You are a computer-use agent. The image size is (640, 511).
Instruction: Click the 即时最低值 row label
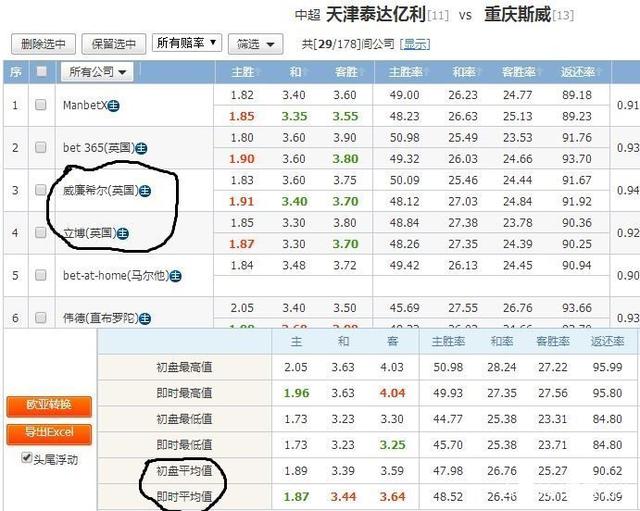pyautogui.click(x=184, y=445)
